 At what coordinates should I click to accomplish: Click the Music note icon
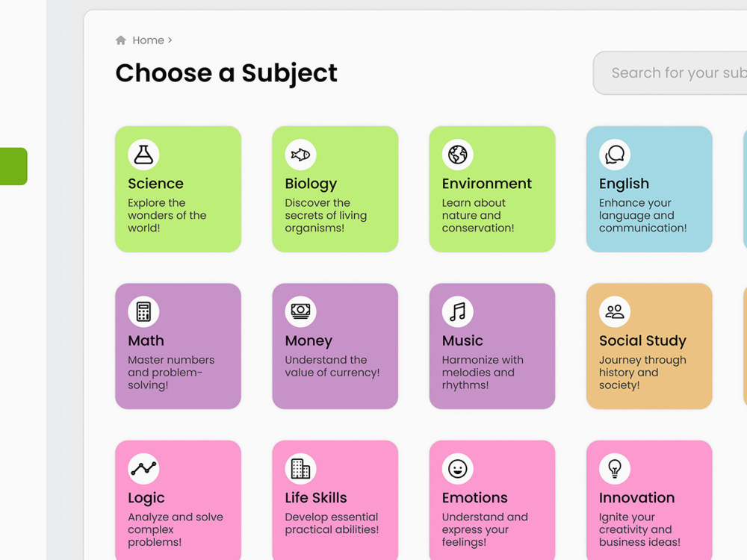[457, 311]
